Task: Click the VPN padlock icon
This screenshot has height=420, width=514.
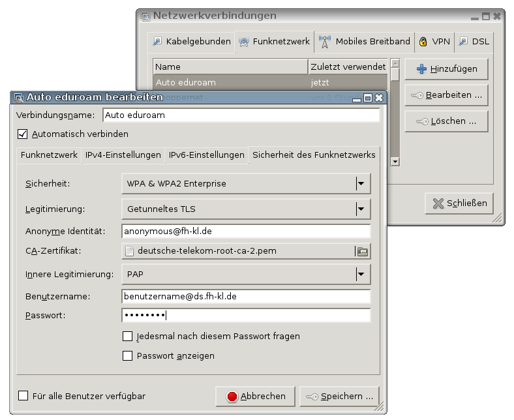Action: tap(423, 42)
